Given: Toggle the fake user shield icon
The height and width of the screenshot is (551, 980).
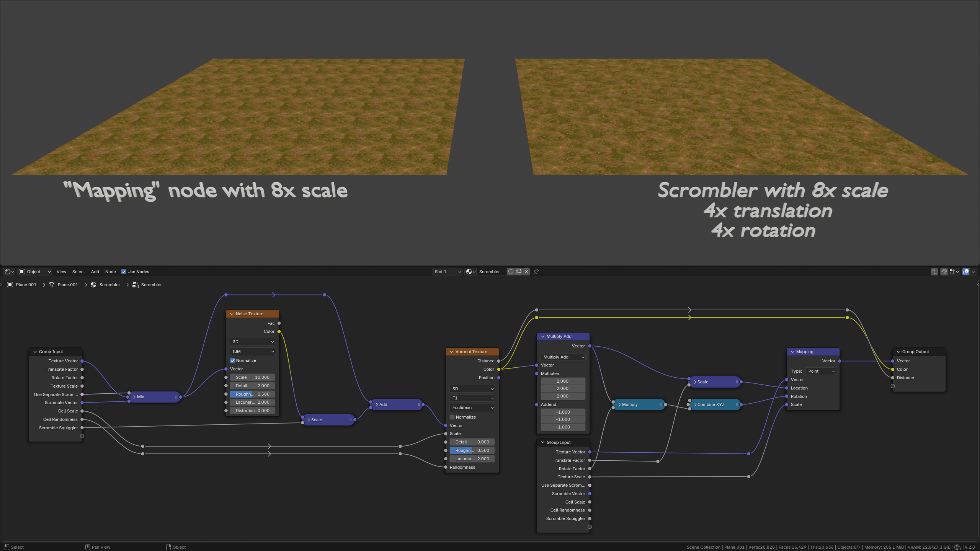Looking at the screenshot, I should pyautogui.click(x=511, y=272).
